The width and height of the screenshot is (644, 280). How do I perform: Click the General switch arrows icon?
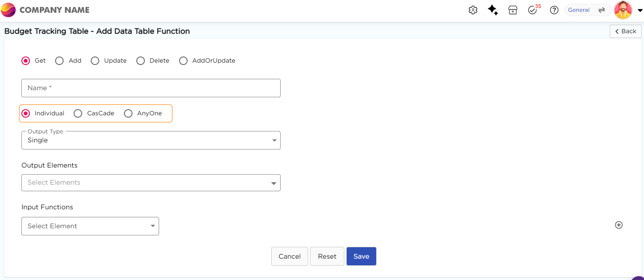point(601,10)
